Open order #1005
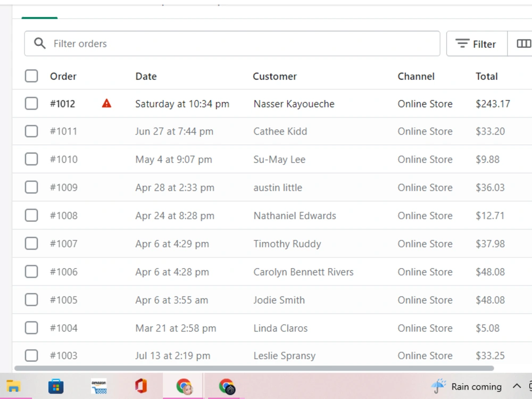532x399 pixels. coord(64,300)
